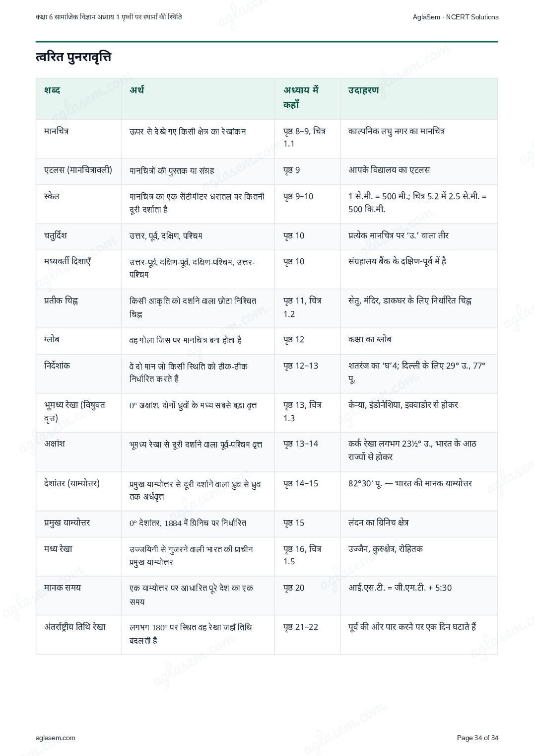The height and width of the screenshot is (756, 534).
Task: Click the त्वरित पुनरावृत्ति heading
Action: 73,57
